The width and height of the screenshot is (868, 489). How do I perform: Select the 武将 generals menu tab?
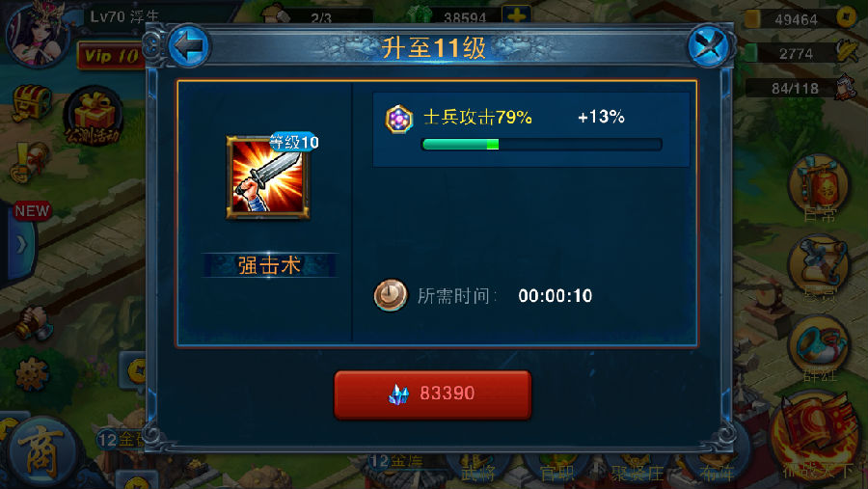tap(477, 470)
